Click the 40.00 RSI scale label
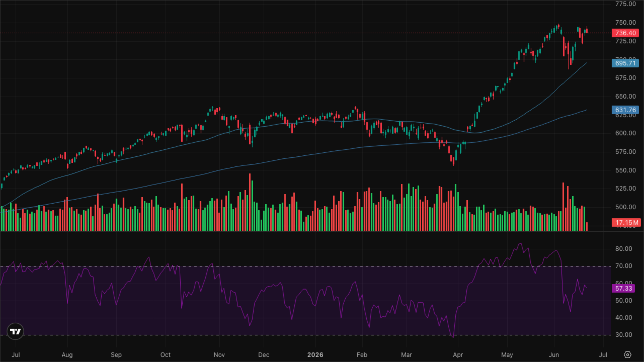Image resolution: width=644 pixels, height=362 pixels. tap(624, 318)
